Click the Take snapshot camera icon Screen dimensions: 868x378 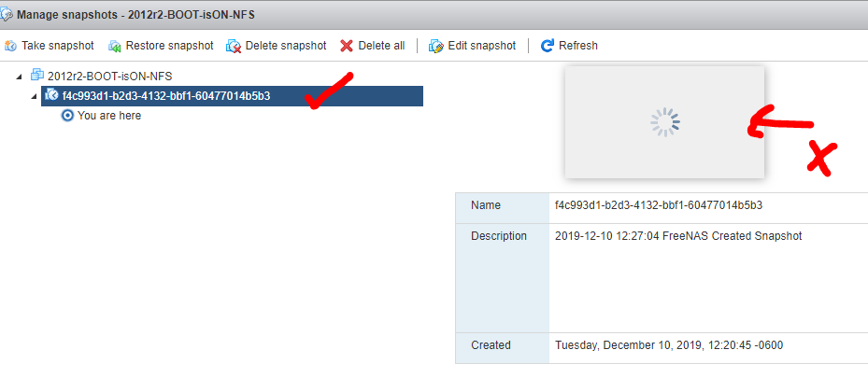click(10, 46)
